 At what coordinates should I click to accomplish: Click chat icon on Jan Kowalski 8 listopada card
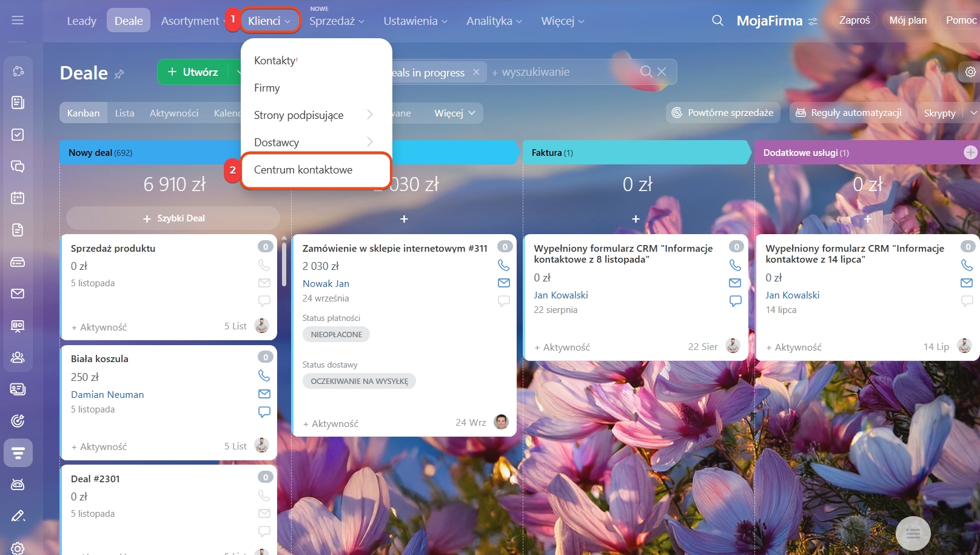[735, 301]
